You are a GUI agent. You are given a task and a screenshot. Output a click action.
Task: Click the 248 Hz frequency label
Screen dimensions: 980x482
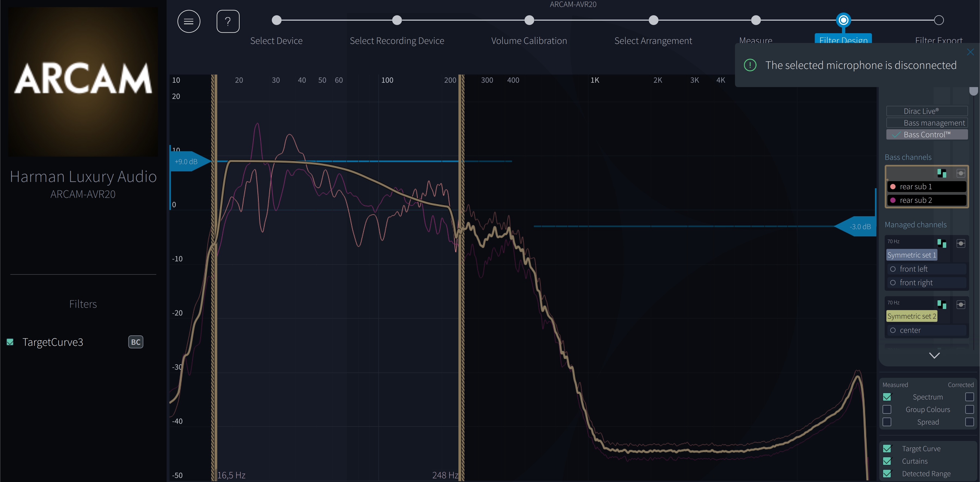[x=445, y=475]
